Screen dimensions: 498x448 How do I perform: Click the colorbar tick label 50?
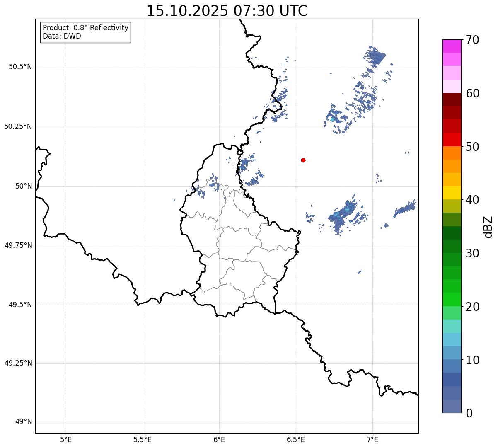[472, 147]
